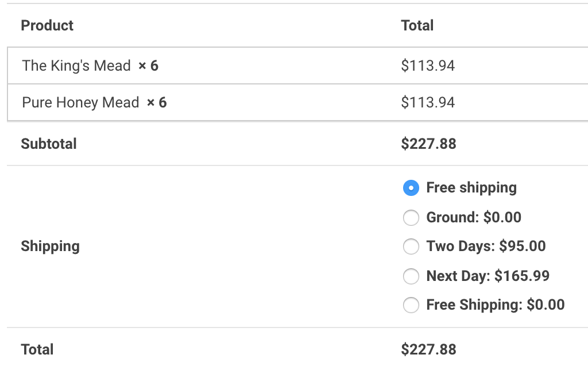This screenshot has width=588, height=370.
Task: Click the Product column header
Action: (47, 26)
